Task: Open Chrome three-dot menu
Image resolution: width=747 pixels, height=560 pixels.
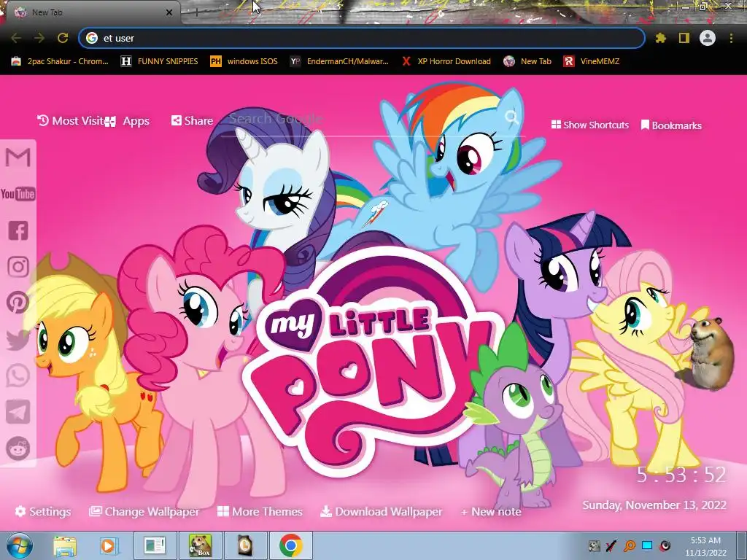Action: click(x=731, y=38)
